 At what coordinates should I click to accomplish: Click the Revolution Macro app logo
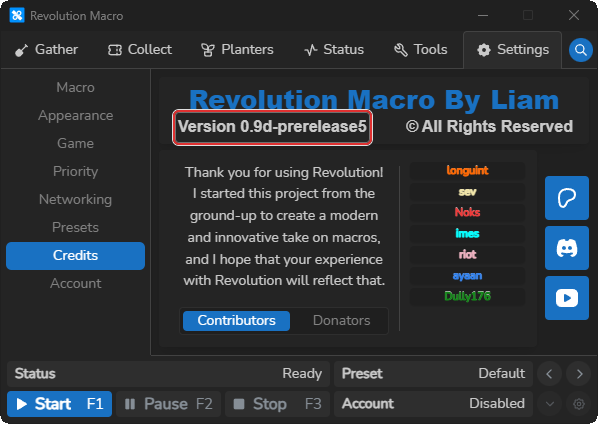click(17, 16)
